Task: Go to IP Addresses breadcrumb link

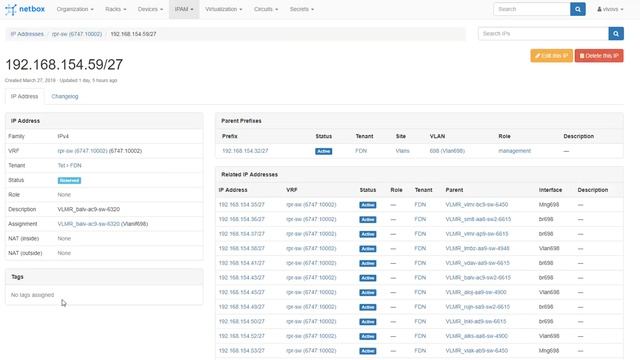Action: point(27,34)
